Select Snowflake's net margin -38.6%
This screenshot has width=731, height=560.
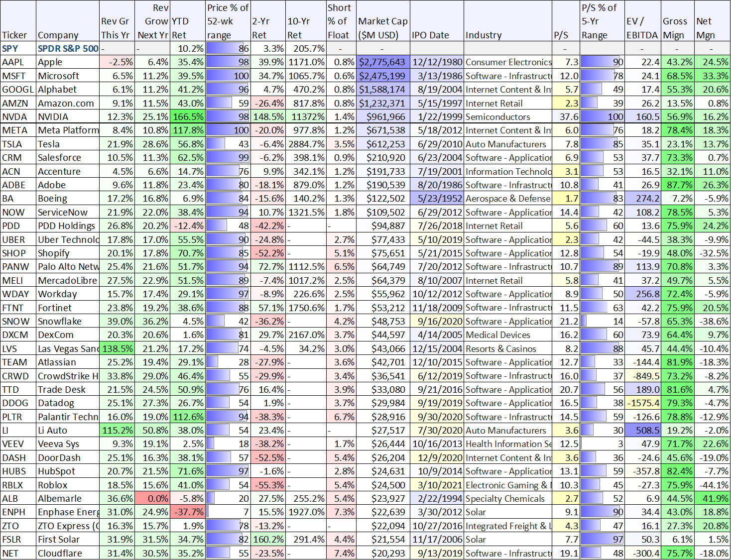[713, 322]
